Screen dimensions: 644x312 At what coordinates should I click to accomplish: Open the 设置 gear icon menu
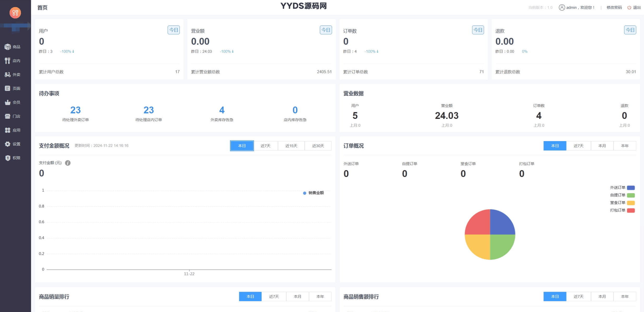click(8, 144)
